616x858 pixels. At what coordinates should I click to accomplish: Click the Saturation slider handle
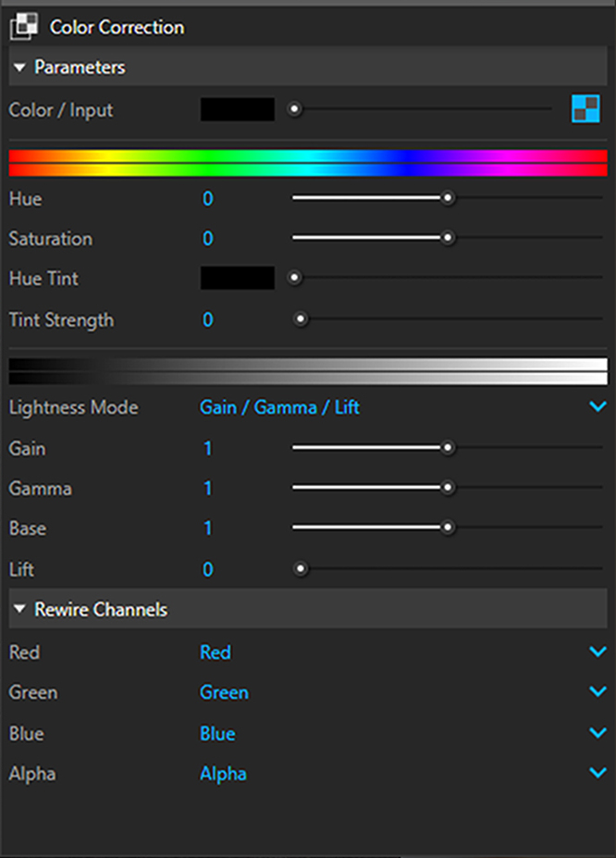(448, 238)
